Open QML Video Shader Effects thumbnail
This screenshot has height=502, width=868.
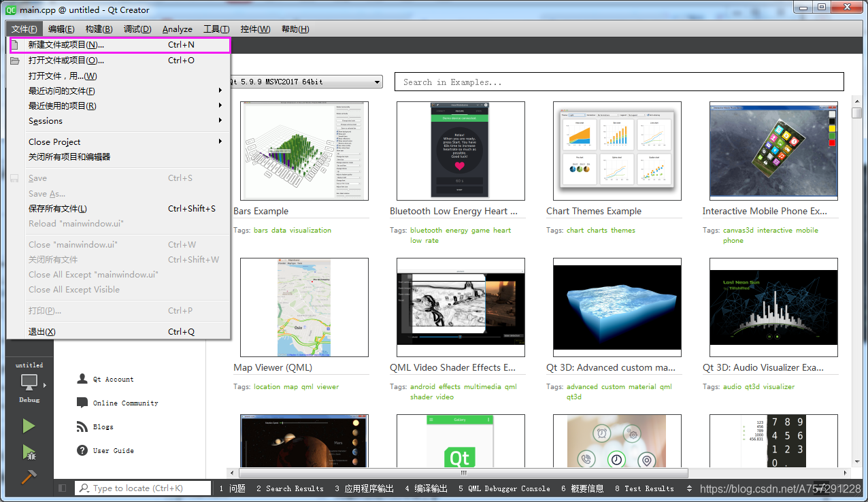(x=461, y=307)
